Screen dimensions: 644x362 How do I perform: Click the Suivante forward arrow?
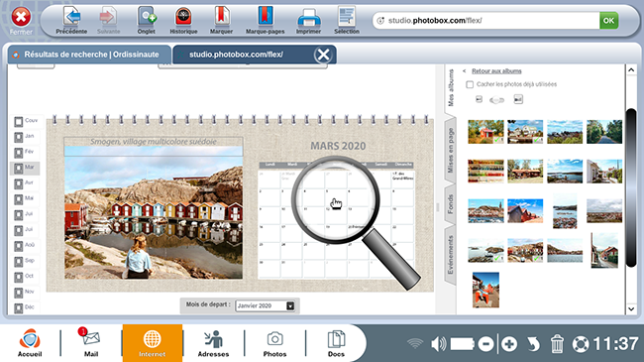(x=108, y=21)
